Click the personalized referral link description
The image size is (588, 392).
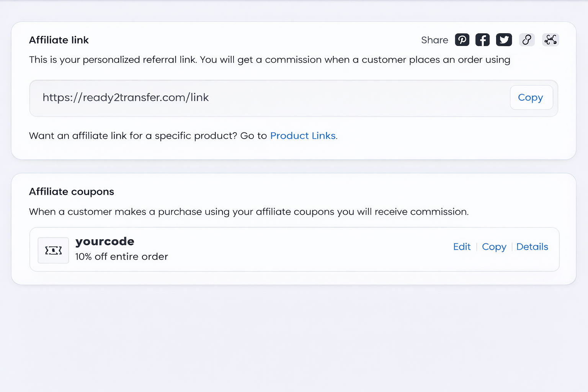click(269, 60)
